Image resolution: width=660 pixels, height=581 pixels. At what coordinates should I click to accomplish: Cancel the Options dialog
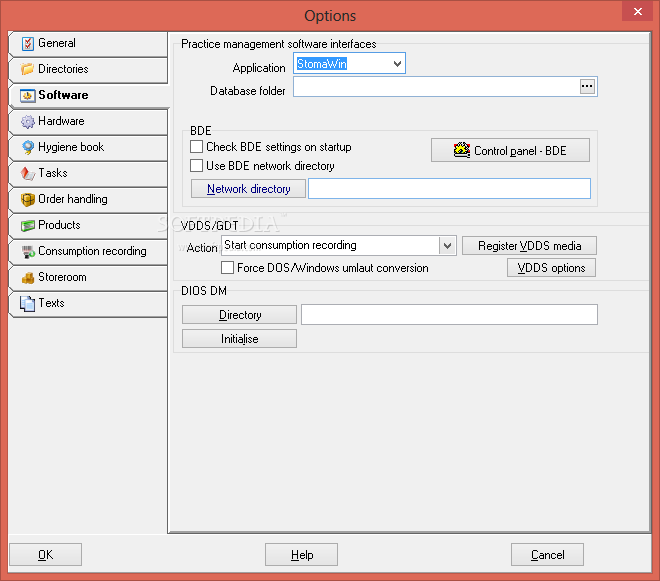coord(547,555)
